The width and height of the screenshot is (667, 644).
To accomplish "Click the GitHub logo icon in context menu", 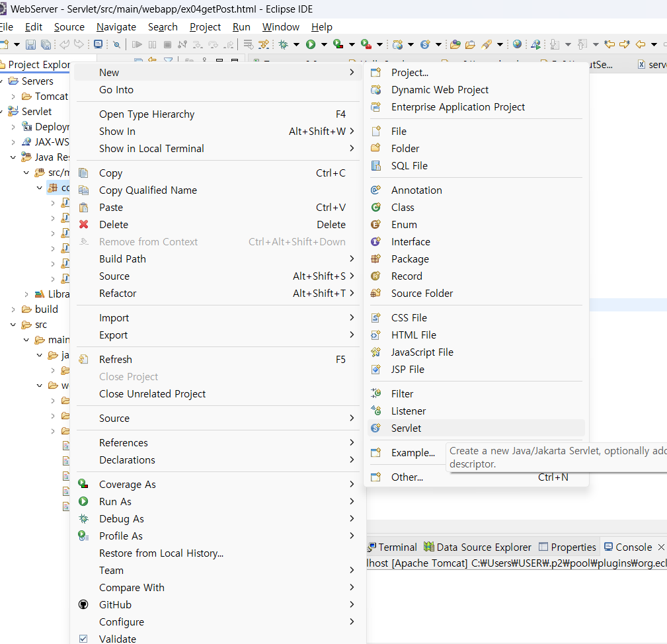I will click(84, 604).
